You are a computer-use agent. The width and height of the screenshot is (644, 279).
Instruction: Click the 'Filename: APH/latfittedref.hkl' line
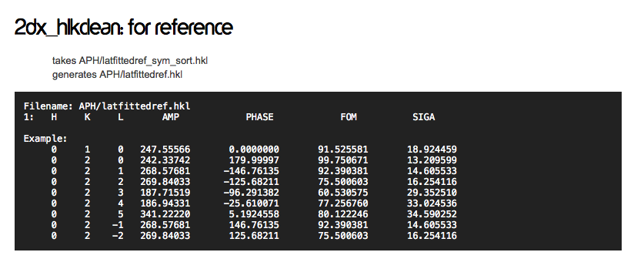(x=107, y=106)
